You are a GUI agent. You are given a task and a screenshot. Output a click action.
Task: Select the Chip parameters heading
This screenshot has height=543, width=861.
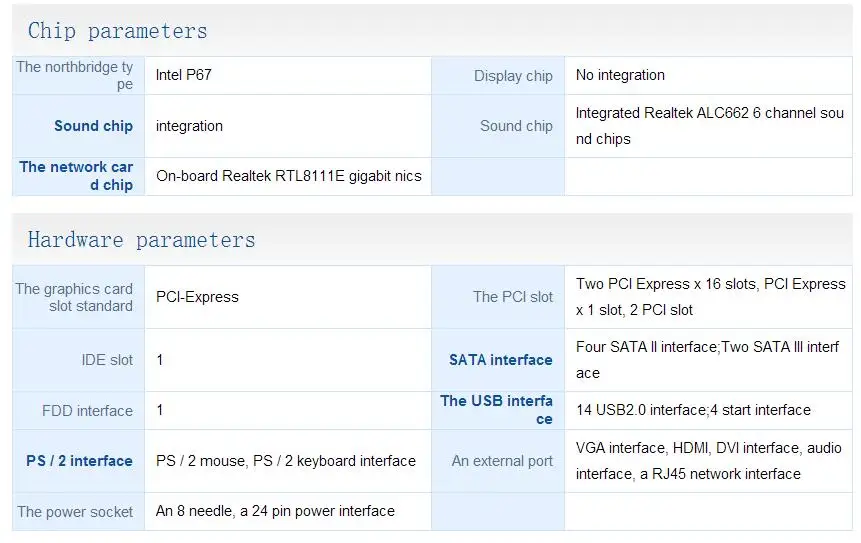118,31
